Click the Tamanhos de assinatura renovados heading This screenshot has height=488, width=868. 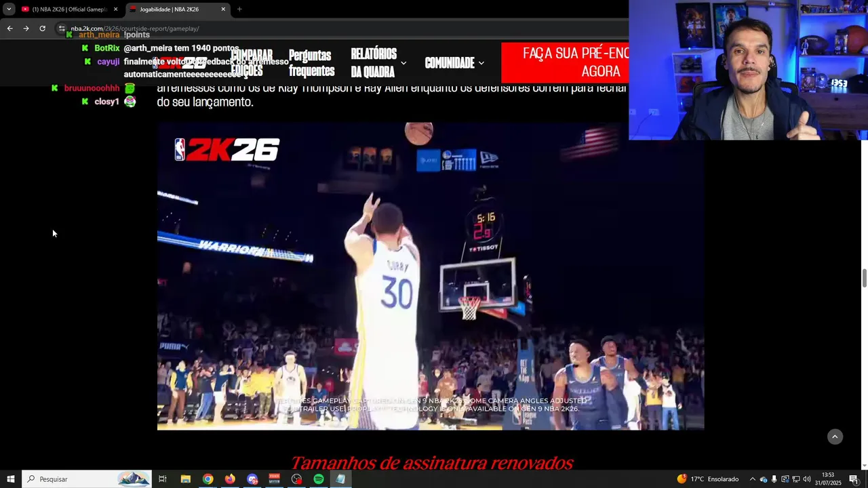[x=432, y=463]
